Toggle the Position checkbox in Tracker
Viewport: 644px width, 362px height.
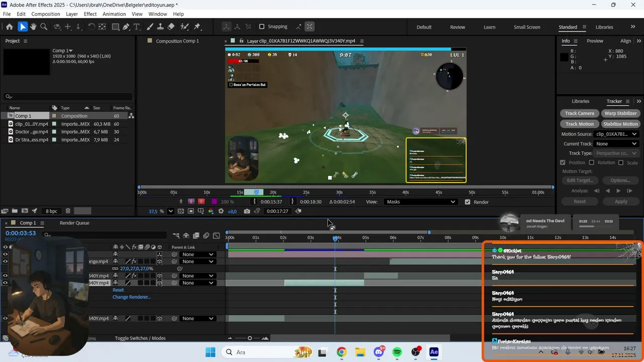(563, 162)
